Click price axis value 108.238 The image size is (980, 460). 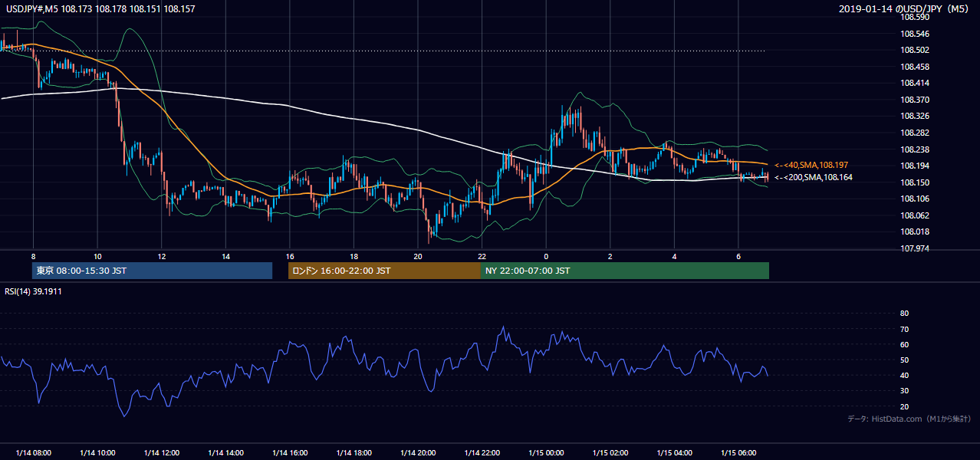[x=914, y=149]
